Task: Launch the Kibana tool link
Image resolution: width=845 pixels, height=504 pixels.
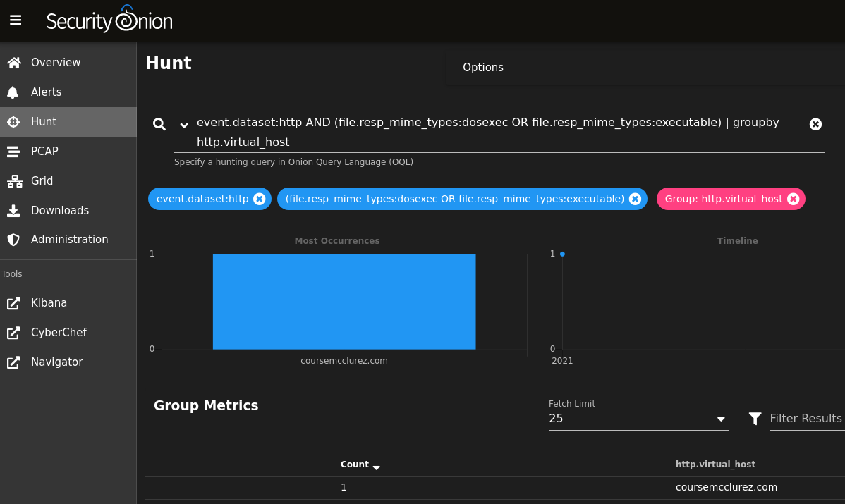Action: (x=68, y=303)
